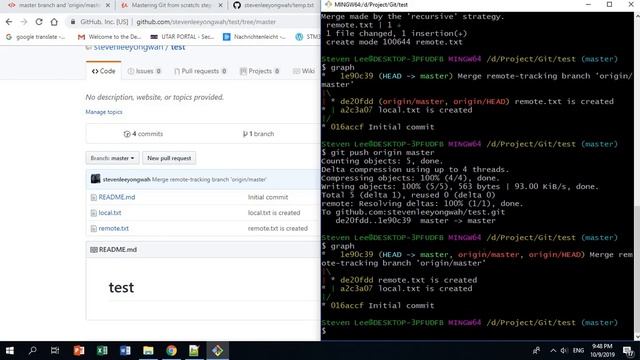Click the People icon in system tray
The width and height of the screenshot is (640, 360).
point(537,351)
